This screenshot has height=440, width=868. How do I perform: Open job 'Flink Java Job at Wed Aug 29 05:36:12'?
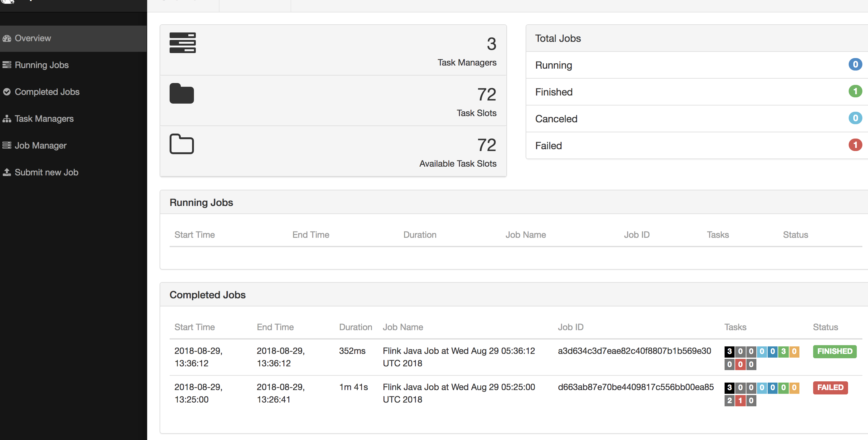459,357
